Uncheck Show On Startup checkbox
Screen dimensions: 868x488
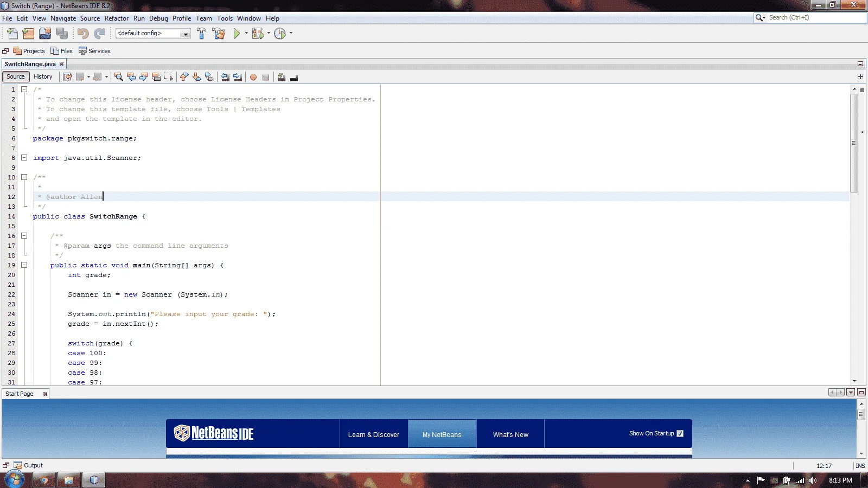(680, 433)
